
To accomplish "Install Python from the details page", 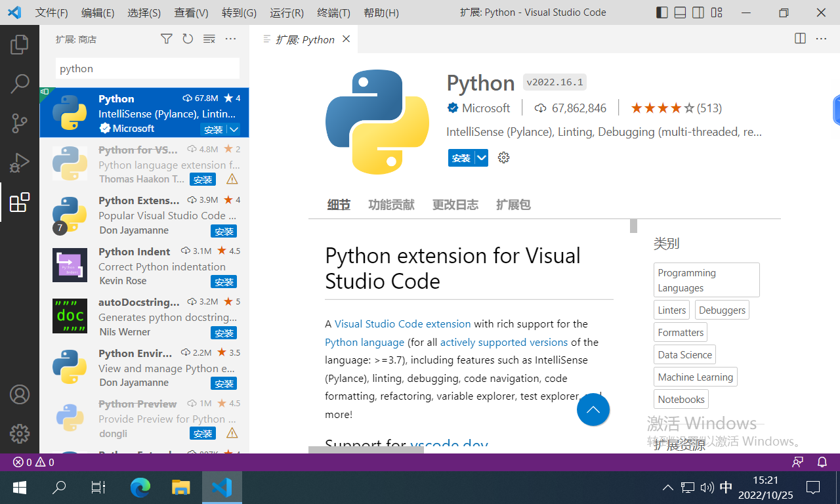I will pos(461,157).
